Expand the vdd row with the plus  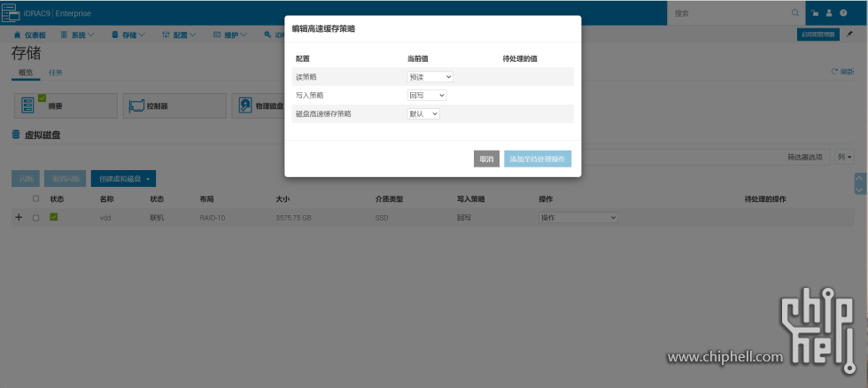tap(19, 218)
